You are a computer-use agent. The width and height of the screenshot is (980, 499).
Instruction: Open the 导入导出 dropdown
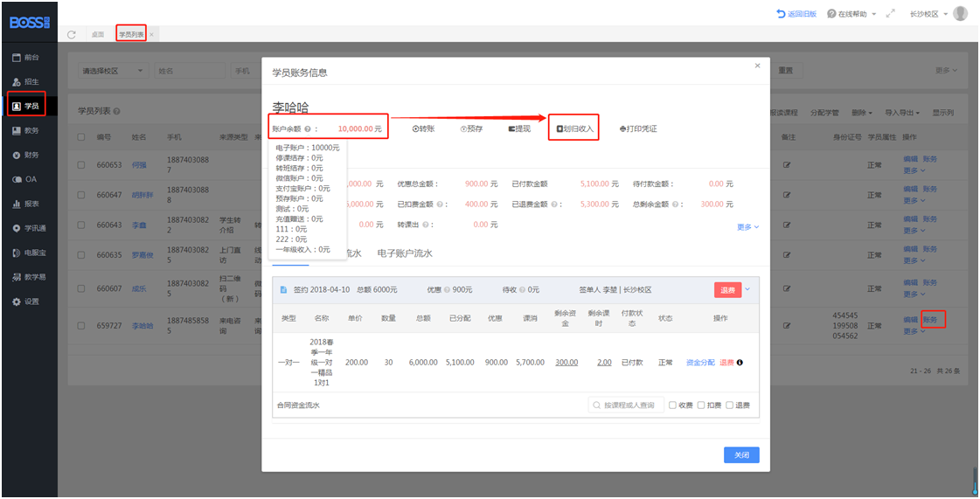coord(902,113)
